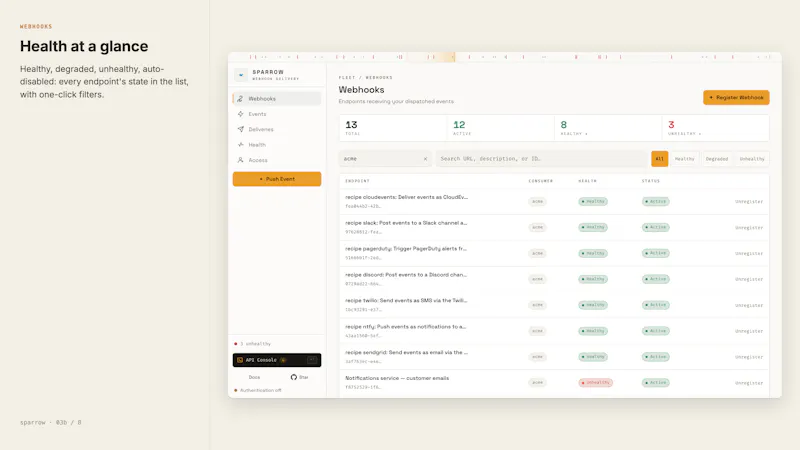This screenshot has height=450, width=800.
Task: Click the API Console terminal icon
Action: coord(240,360)
